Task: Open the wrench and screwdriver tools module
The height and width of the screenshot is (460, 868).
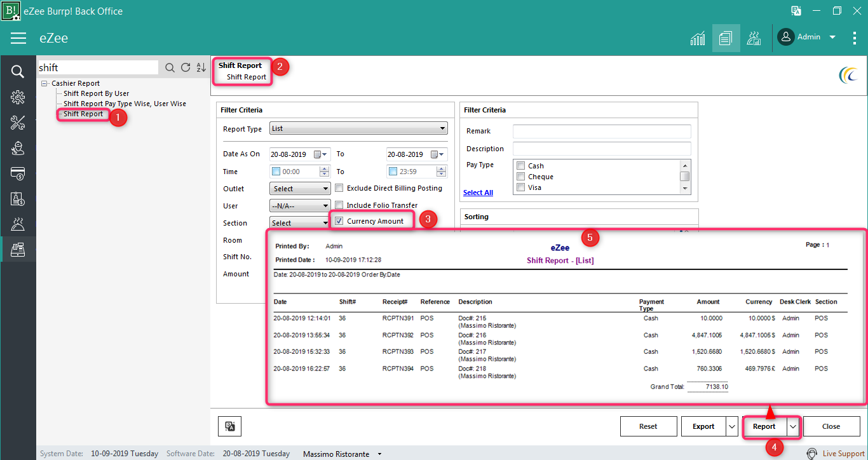Action: click(18, 123)
